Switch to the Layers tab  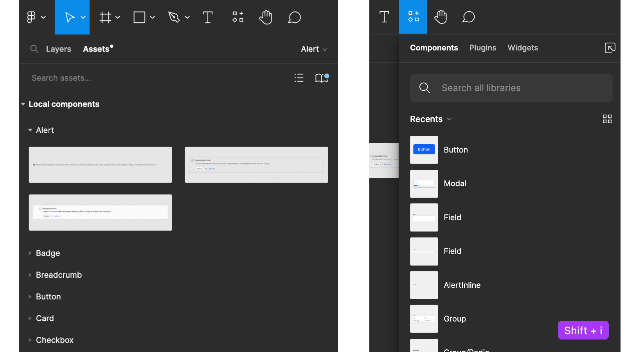[x=59, y=49]
